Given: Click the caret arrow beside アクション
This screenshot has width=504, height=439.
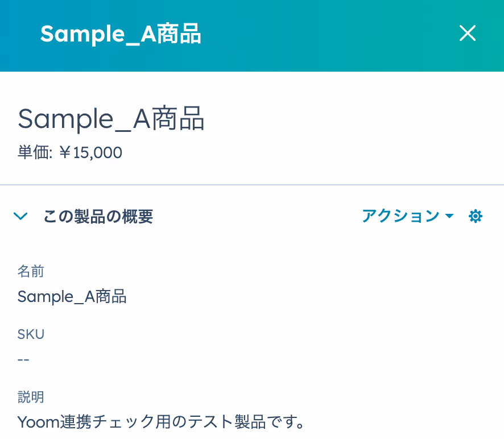Looking at the screenshot, I should tap(449, 216).
